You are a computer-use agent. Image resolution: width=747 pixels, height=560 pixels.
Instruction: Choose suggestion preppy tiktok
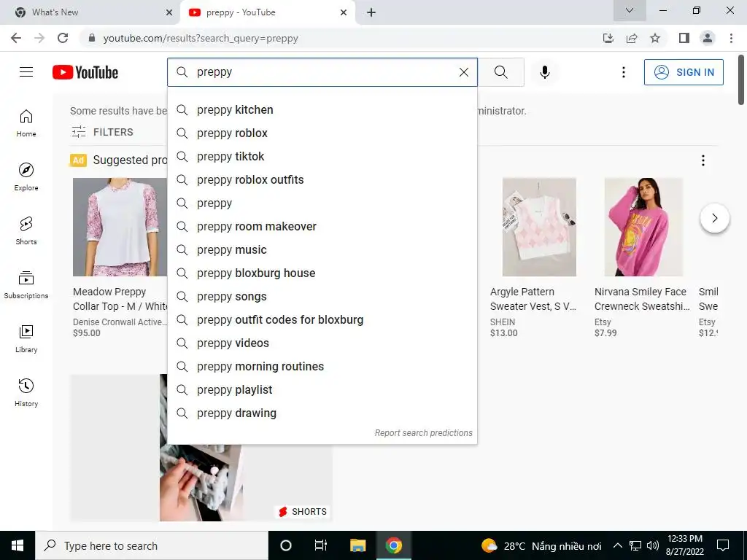(322, 157)
